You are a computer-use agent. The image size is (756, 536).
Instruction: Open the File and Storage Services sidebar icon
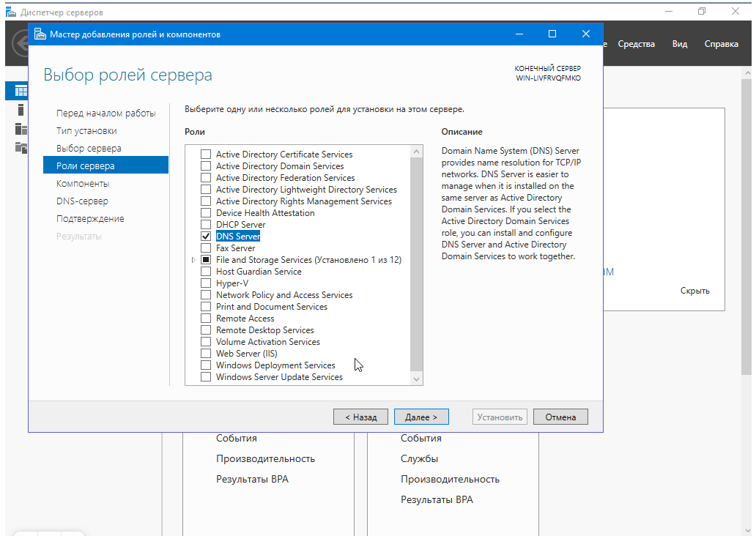[21, 147]
